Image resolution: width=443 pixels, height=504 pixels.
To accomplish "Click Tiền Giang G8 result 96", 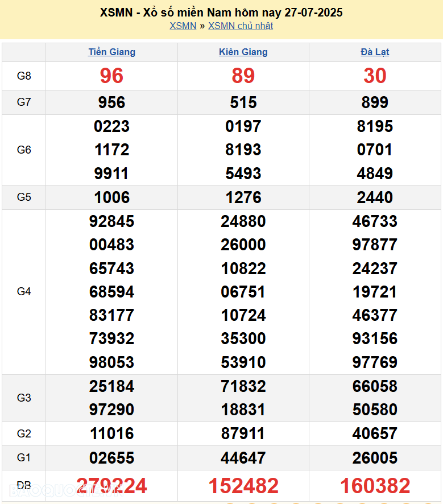I will coord(111,76).
